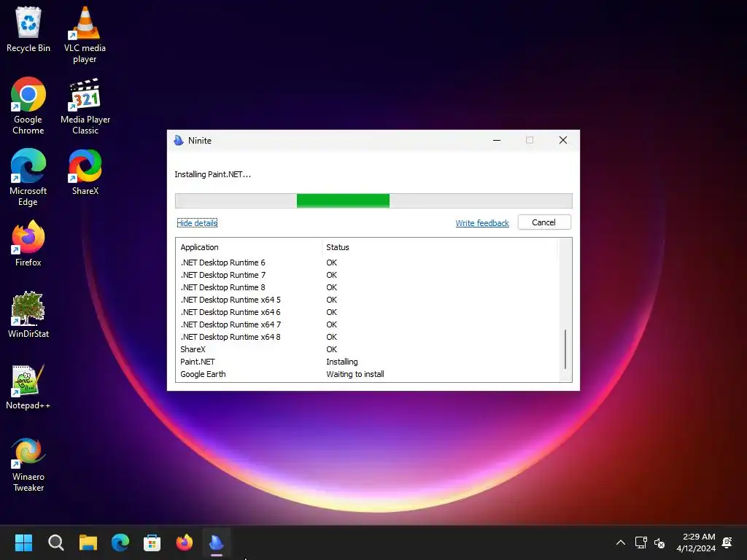The width and height of the screenshot is (747, 560).
Task: Click the Ninite taskbar icon
Action: [216, 542]
